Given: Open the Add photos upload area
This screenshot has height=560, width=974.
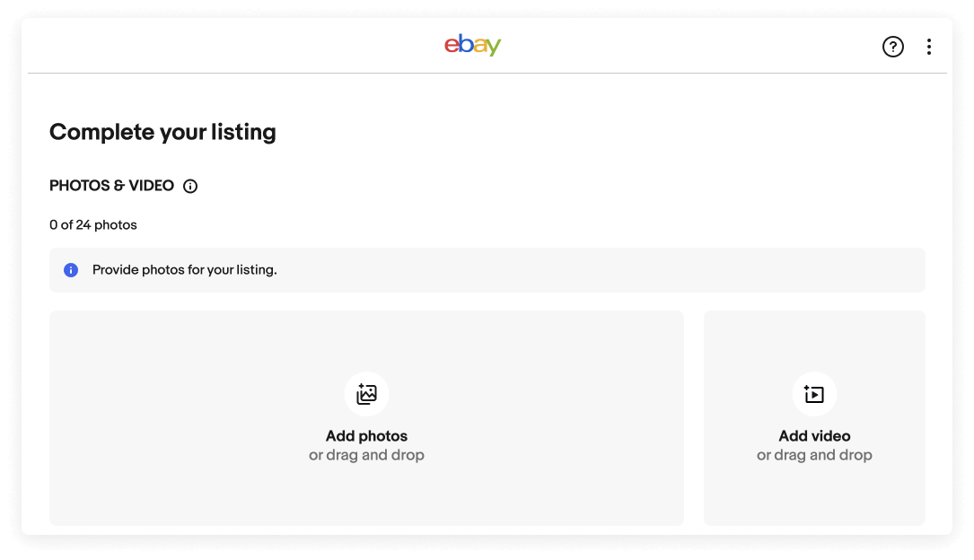Looking at the screenshot, I should click(366, 417).
